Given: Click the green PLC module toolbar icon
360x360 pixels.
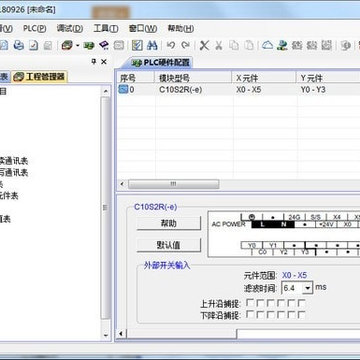Looking at the screenshot, I should (x=89, y=45).
